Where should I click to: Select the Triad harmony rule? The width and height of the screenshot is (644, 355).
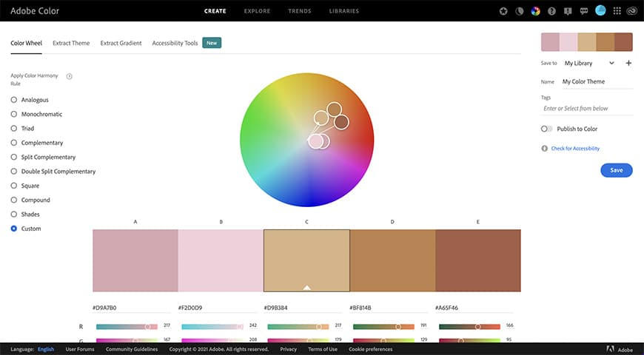pos(23,129)
